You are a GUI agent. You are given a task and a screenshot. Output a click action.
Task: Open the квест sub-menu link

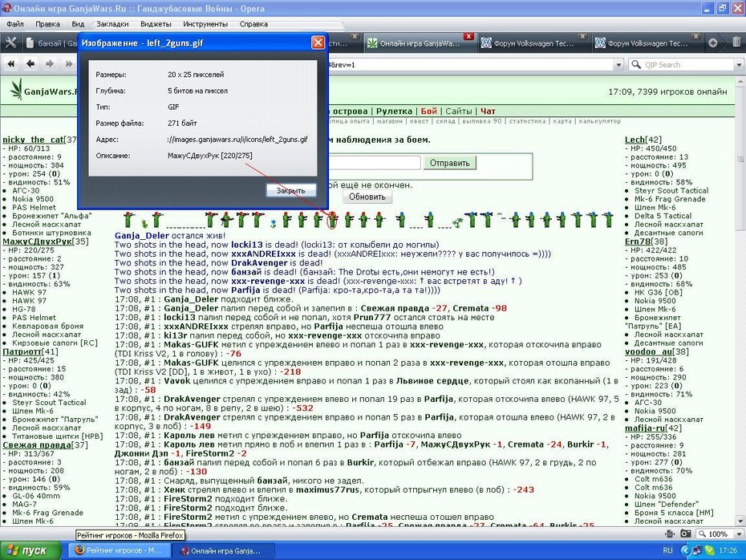click(420, 121)
